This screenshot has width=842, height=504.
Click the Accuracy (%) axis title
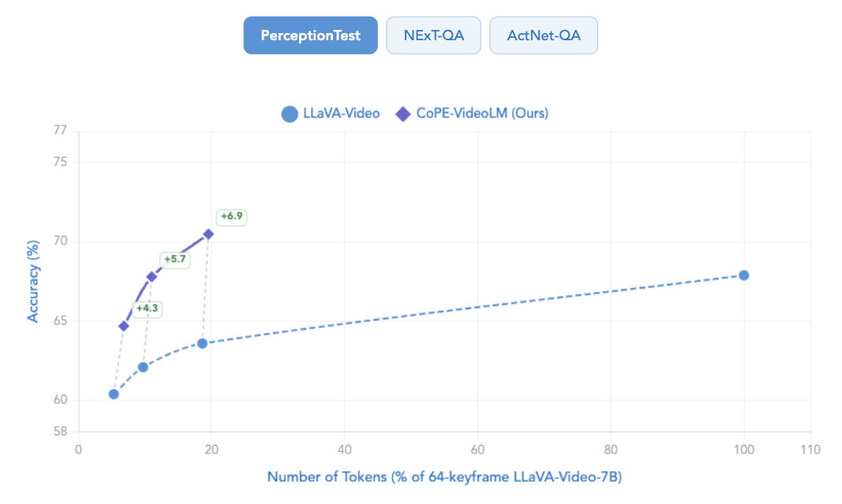pos(33,280)
